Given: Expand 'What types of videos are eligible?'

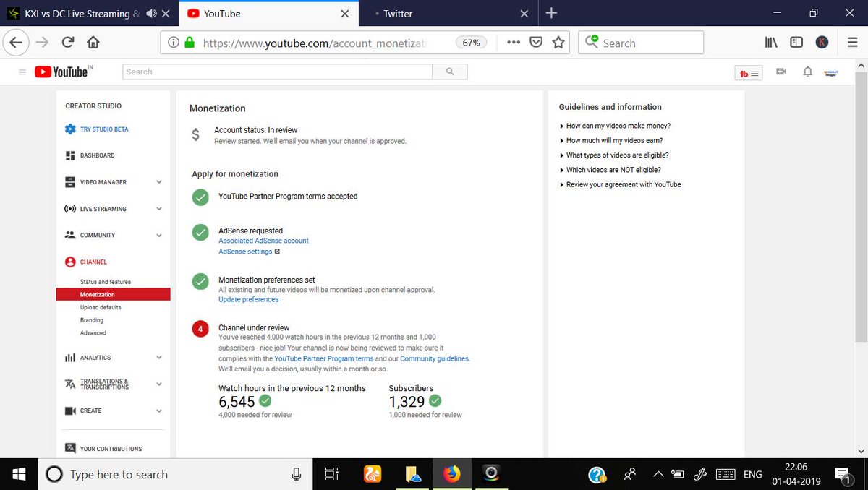Looking at the screenshot, I should 614,155.
